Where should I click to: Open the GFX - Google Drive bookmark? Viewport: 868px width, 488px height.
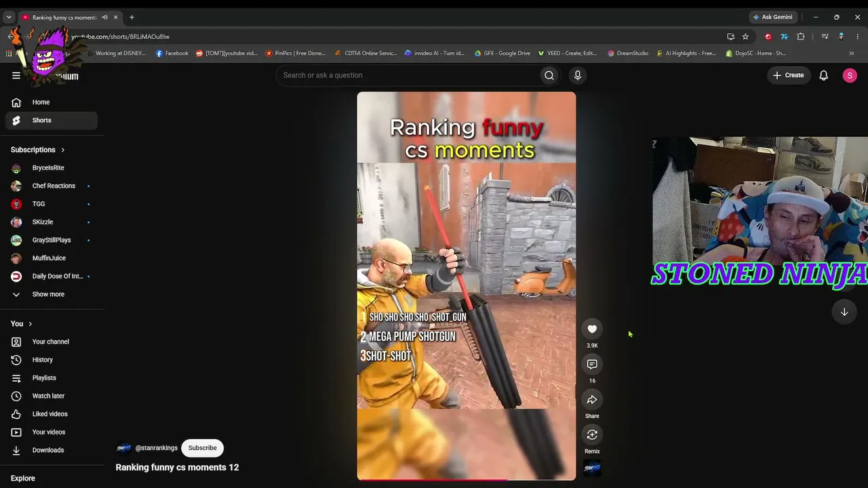(x=502, y=53)
